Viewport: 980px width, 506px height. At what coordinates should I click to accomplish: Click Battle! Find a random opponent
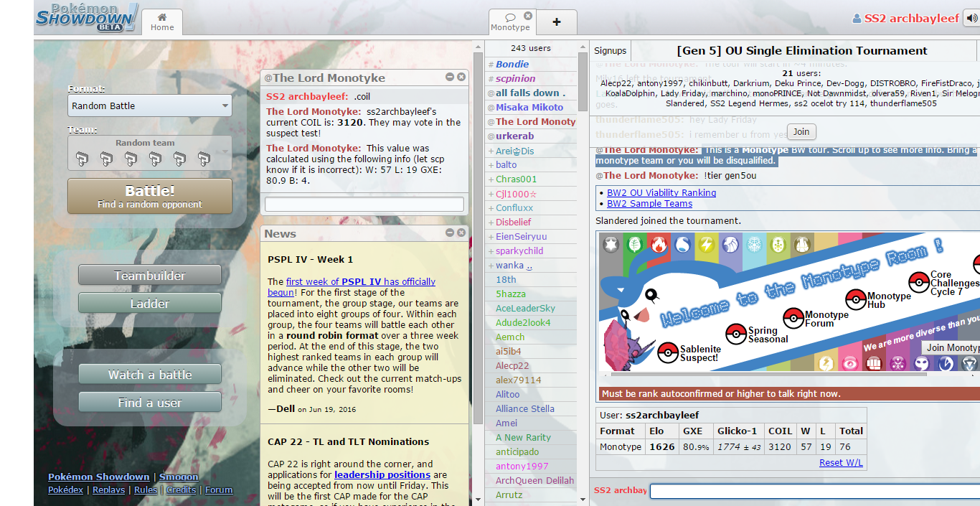pos(150,197)
